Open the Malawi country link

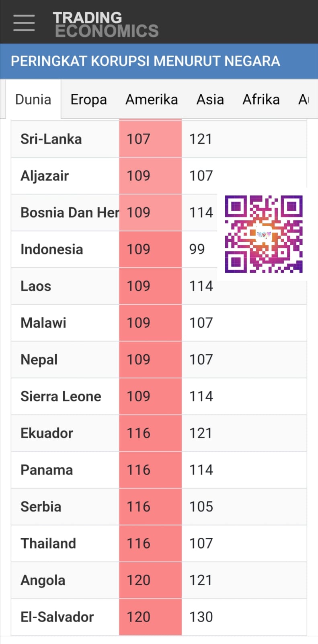[43, 323]
